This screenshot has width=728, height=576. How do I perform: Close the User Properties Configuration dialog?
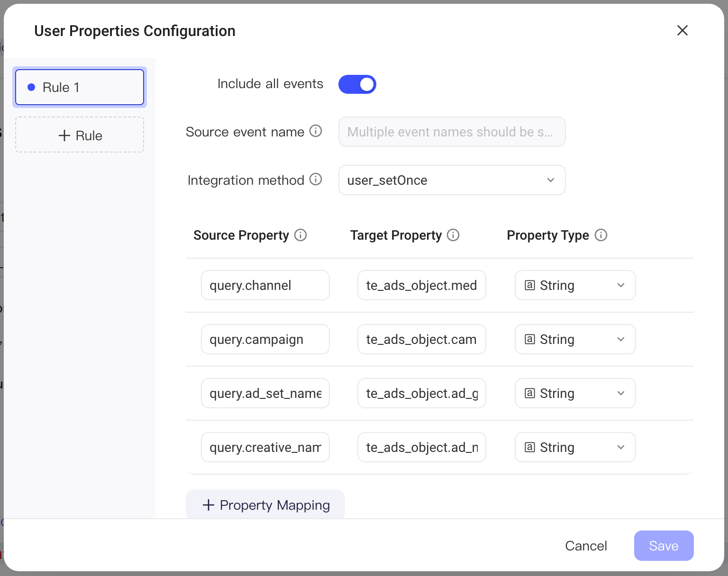[x=682, y=30]
